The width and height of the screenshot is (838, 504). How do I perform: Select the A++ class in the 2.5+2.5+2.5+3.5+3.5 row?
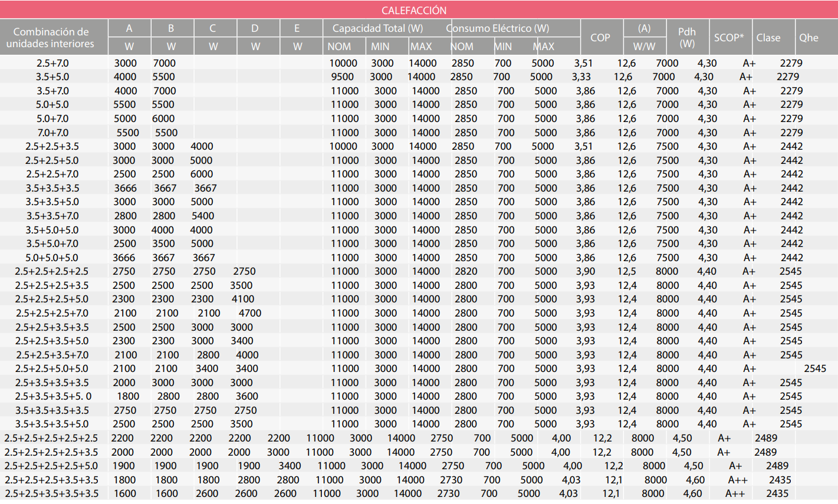[738, 480]
